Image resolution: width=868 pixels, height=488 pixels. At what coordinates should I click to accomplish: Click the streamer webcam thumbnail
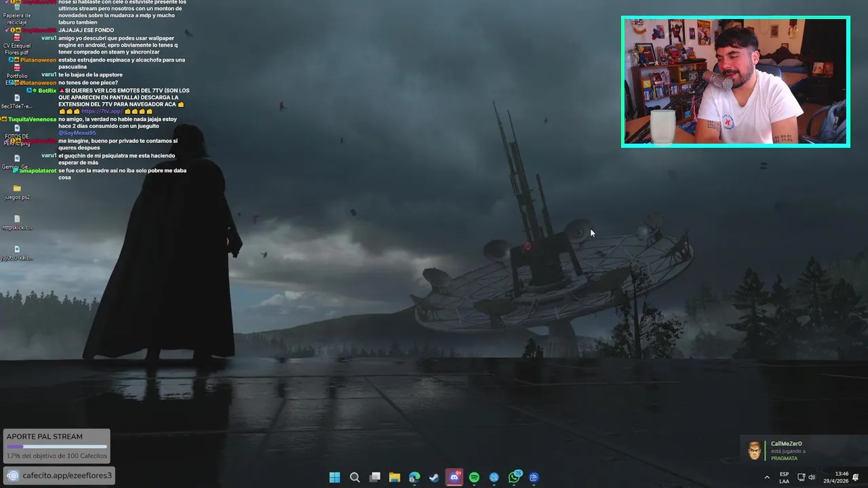tap(735, 81)
